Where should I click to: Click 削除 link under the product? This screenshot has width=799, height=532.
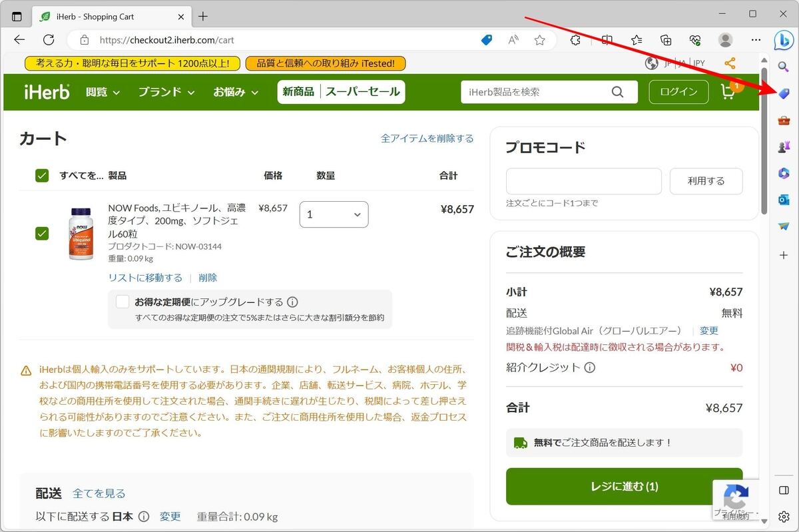[x=208, y=278]
